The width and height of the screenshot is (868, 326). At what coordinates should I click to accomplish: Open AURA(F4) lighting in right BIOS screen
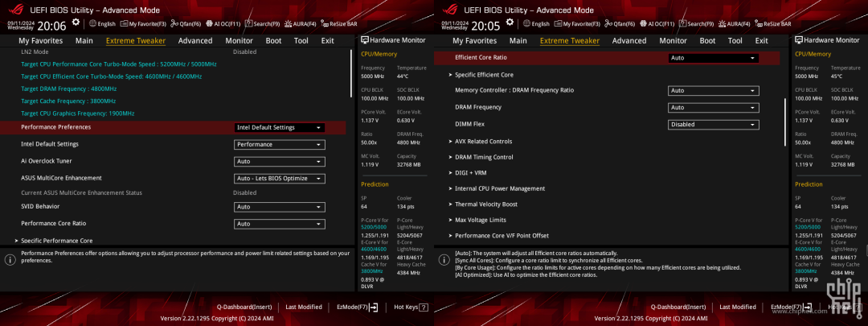(x=734, y=24)
